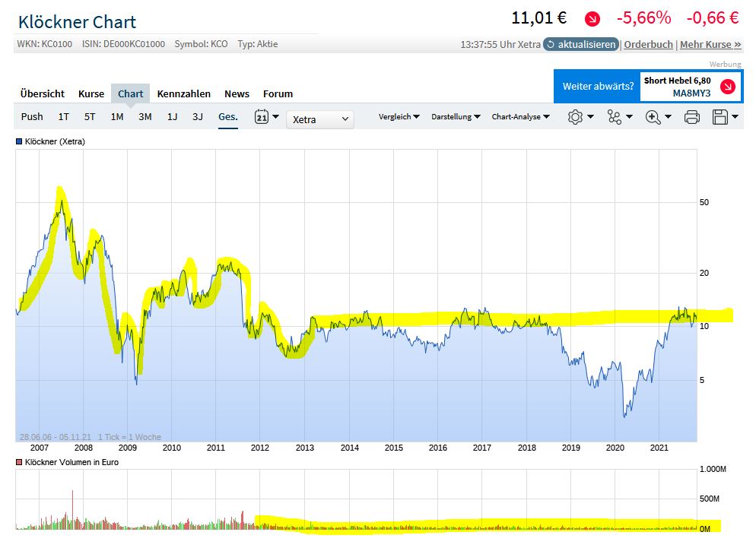Click red arrow icon in Short Hebel ad
756x551 pixels.
727,87
